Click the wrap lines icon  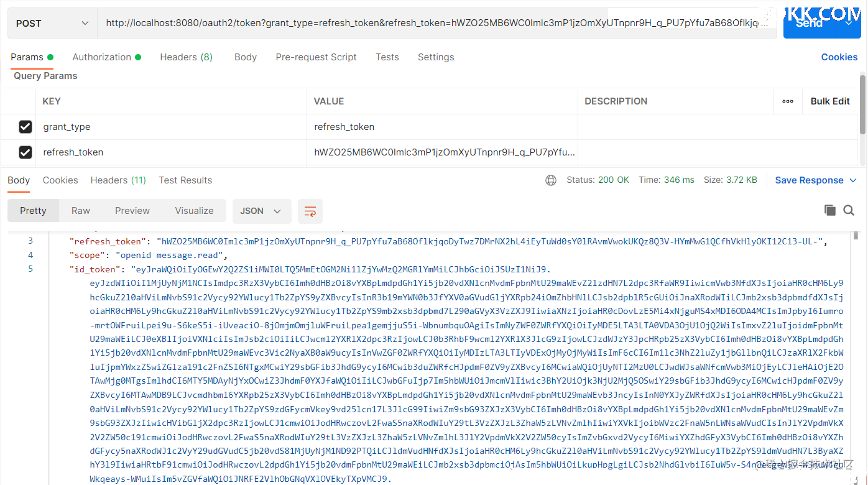click(310, 211)
